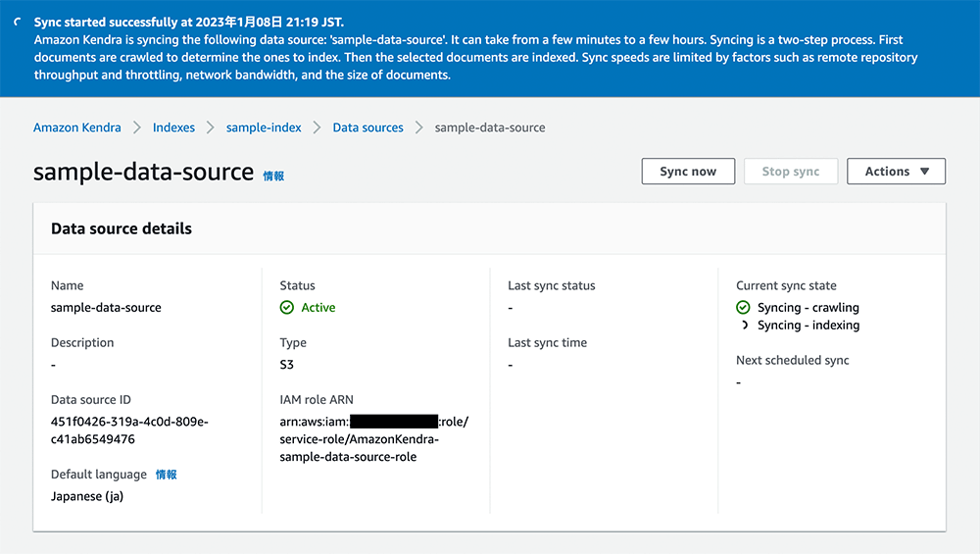Click the chevron after Data sources breadcrumb
Screen dimensions: 980x554
click(x=419, y=127)
